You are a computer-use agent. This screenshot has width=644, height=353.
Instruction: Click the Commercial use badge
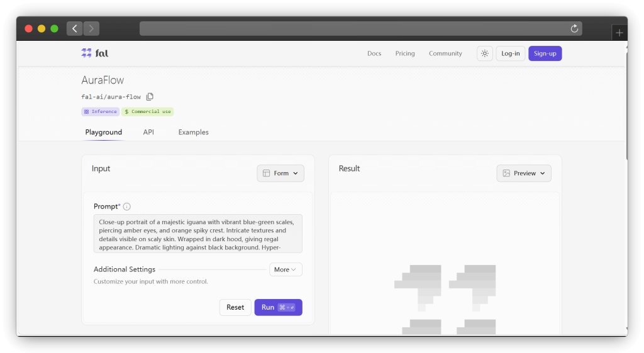147,112
